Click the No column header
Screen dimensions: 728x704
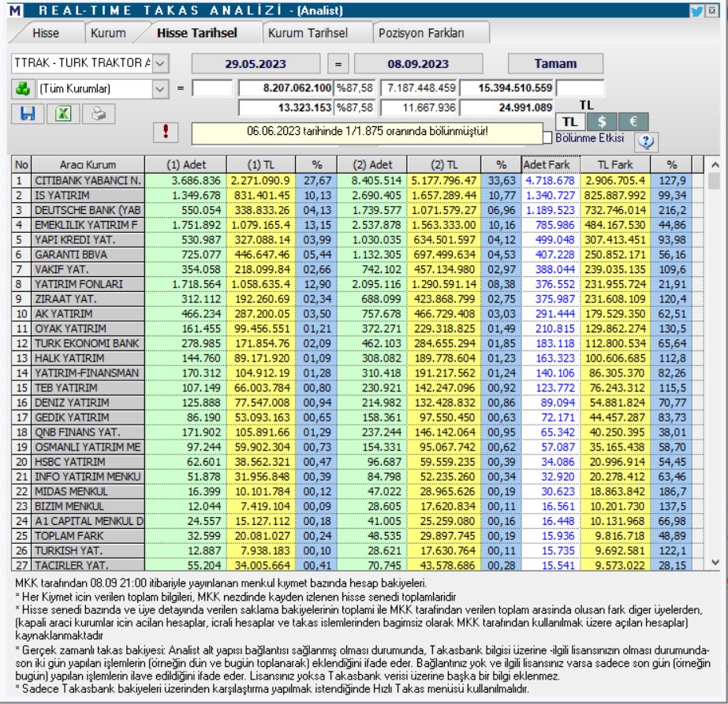coord(21,164)
